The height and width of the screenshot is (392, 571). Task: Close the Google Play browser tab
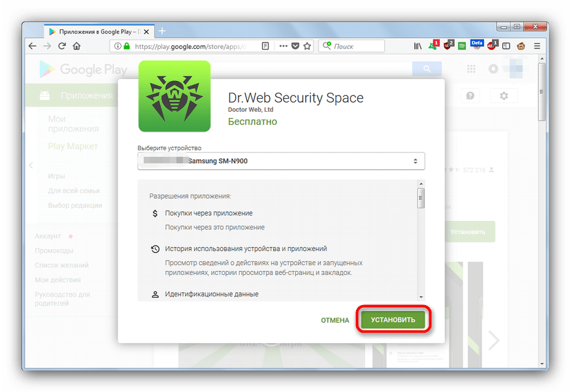coord(146,32)
